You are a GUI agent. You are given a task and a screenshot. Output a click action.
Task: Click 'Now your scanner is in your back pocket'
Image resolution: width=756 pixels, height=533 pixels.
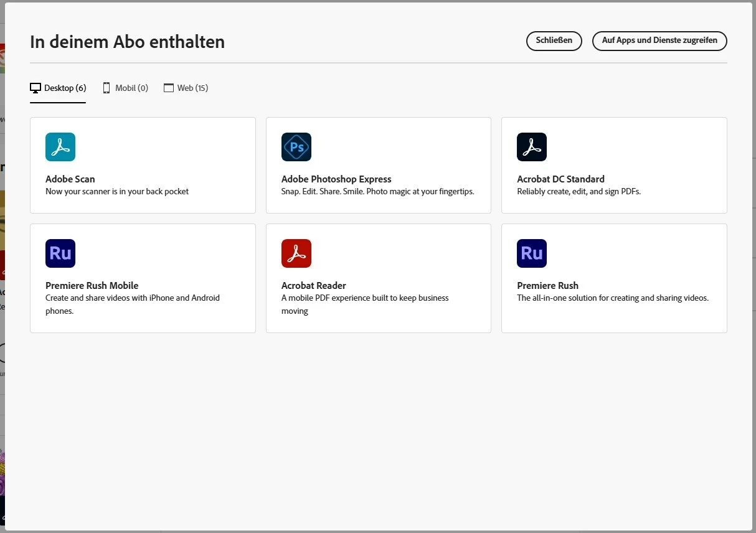[x=117, y=192]
